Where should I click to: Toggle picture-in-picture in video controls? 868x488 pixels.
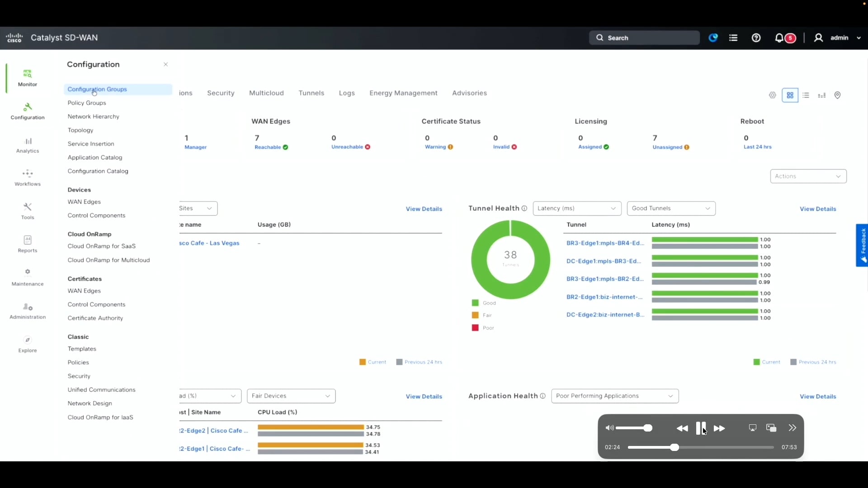tap(771, 428)
